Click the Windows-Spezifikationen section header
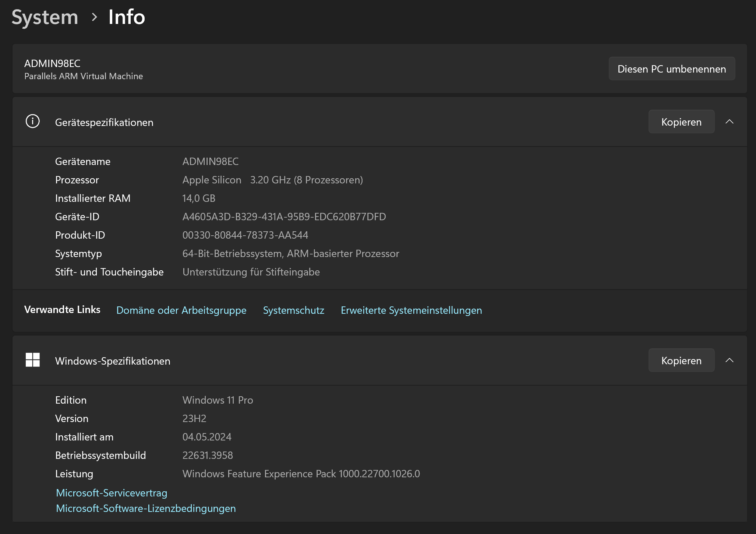Screen dimensions: 756x534 (380, 361)
